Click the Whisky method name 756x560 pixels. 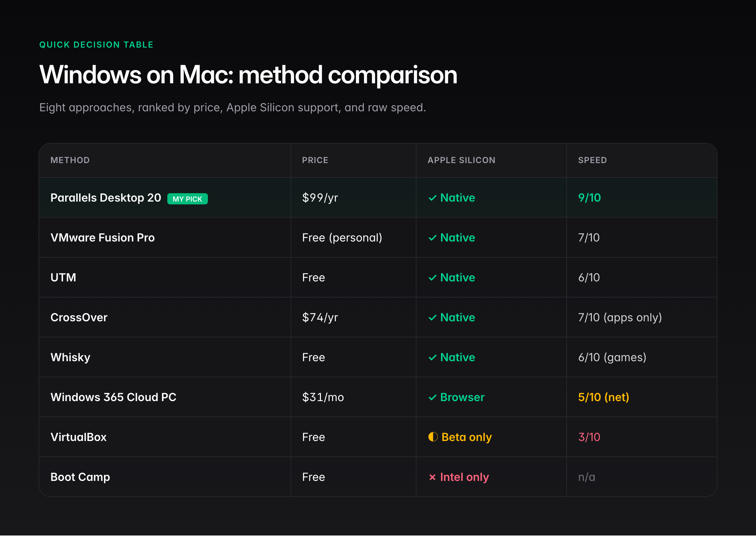click(70, 357)
